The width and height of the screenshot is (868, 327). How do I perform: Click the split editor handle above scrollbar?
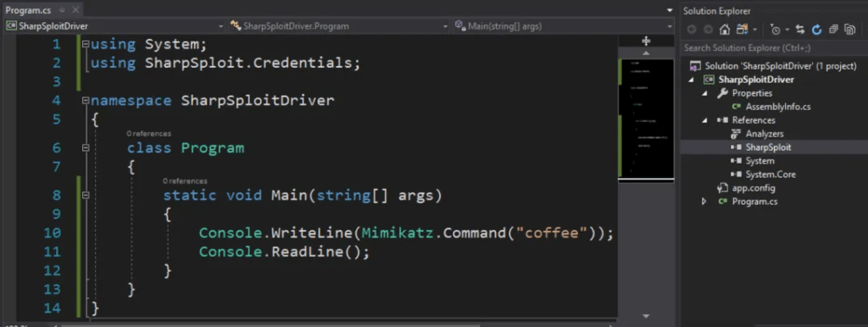[645, 41]
